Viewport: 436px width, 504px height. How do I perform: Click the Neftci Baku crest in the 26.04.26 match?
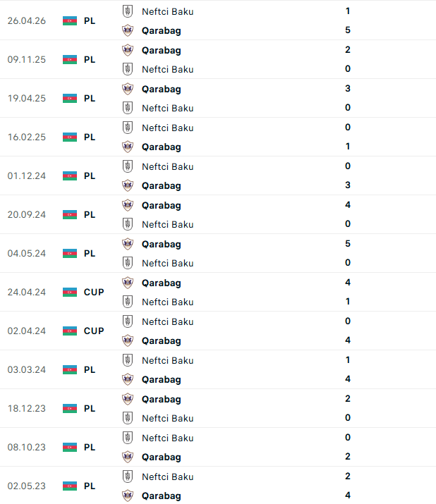127,11
